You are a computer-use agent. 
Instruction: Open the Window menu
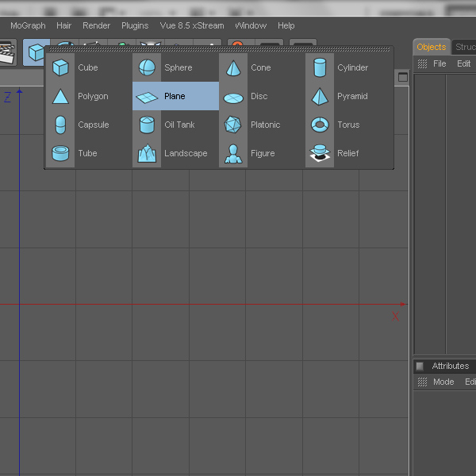click(x=251, y=25)
